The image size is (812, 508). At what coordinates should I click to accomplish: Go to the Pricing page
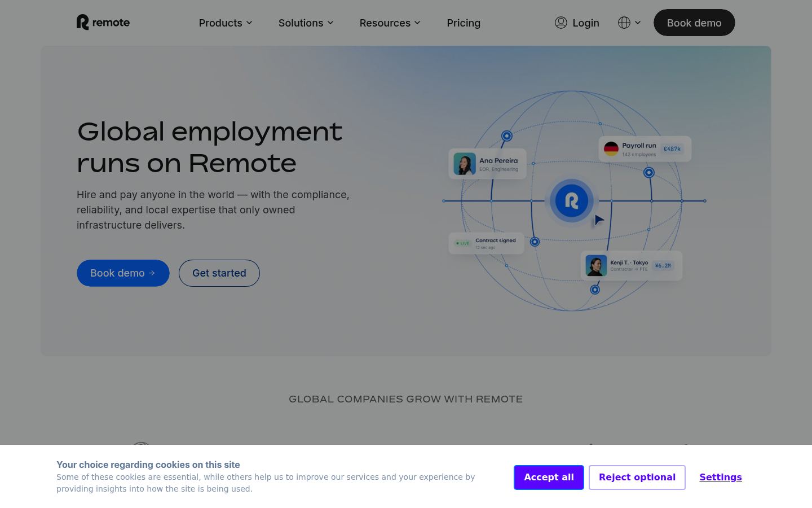coord(464,23)
